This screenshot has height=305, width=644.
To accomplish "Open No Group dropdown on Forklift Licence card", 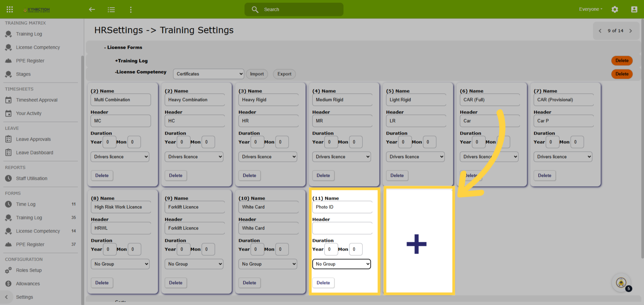I will (194, 264).
